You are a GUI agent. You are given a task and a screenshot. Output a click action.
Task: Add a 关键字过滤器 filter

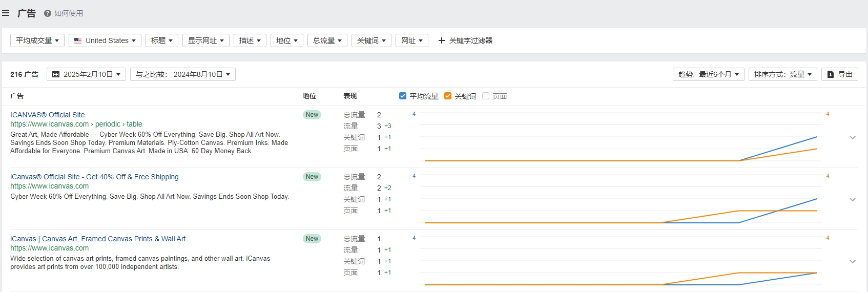tap(465, 40)
